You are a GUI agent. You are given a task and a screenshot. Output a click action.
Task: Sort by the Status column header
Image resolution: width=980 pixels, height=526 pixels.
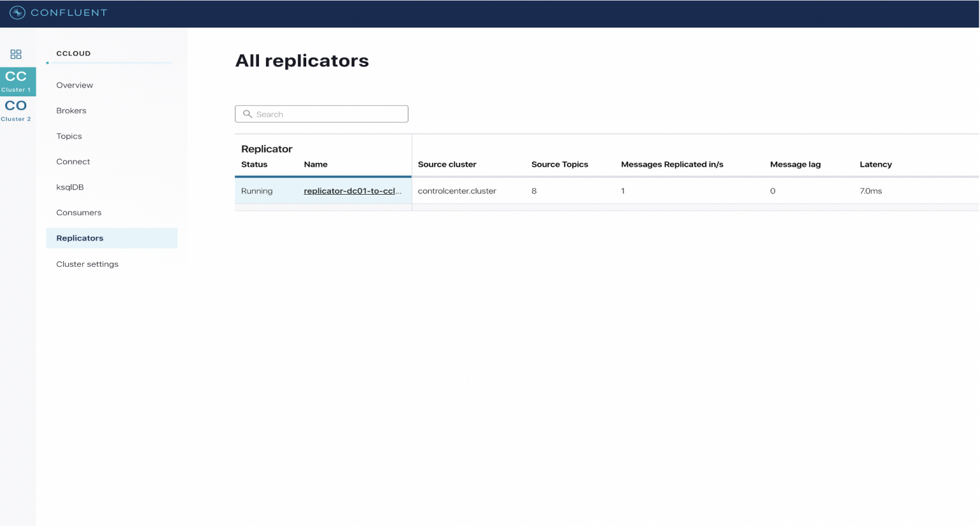point(254,164)
